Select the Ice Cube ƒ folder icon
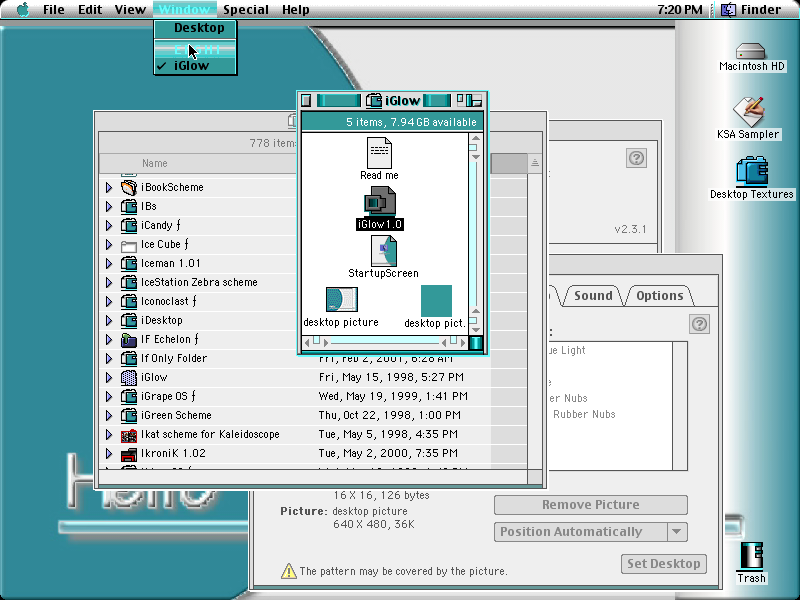This screenshot has width=800, height=600. coord(129,244)
